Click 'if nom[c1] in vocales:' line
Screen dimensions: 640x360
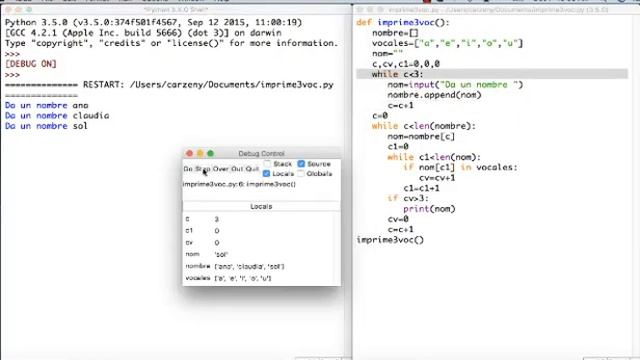tap(460, 167)
